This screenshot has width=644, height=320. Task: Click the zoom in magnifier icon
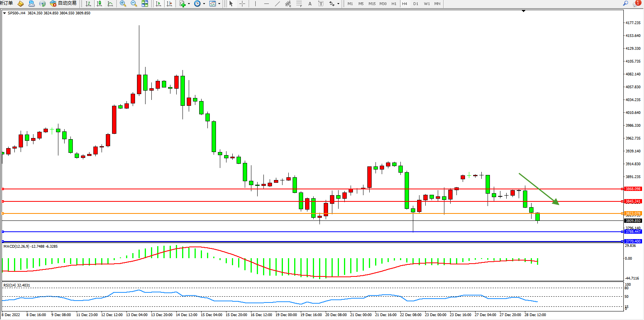coord(123,3)
